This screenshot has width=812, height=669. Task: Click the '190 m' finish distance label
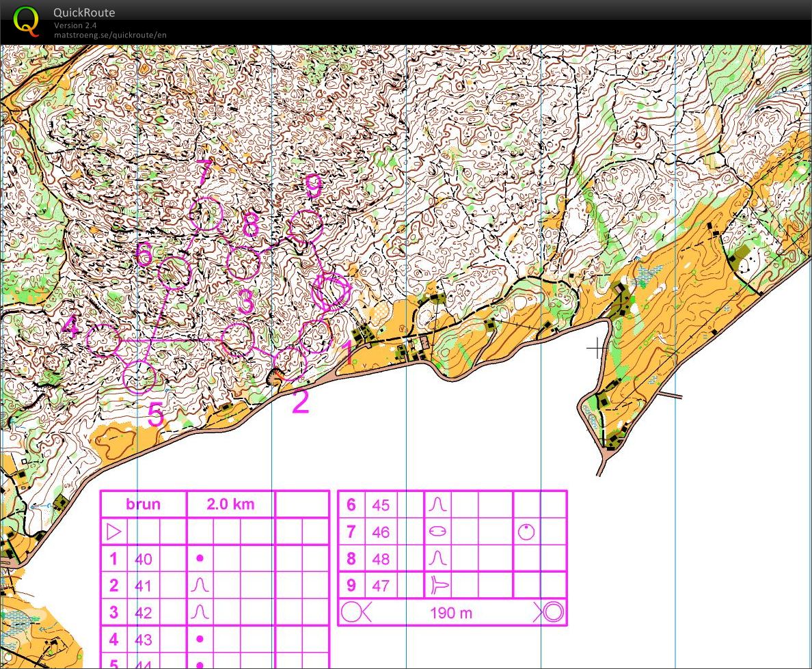coord(451,613)
